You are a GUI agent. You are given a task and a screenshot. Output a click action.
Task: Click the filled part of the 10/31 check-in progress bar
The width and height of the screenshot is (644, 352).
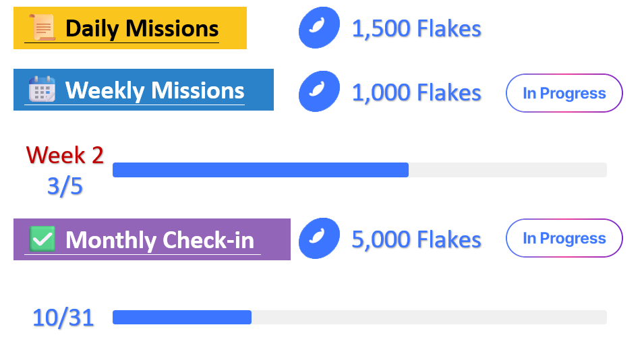(x=182, y=317)
